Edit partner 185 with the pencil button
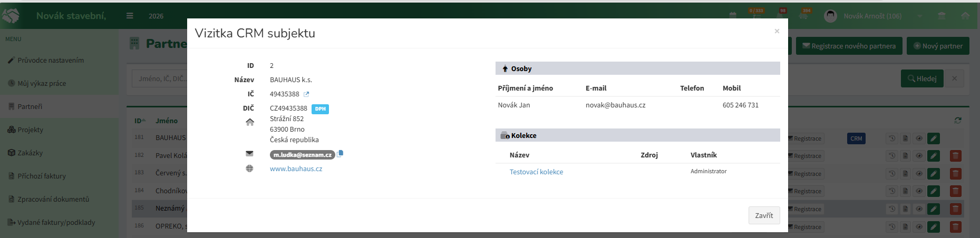The image size is (980, 238). click(934, 209)
